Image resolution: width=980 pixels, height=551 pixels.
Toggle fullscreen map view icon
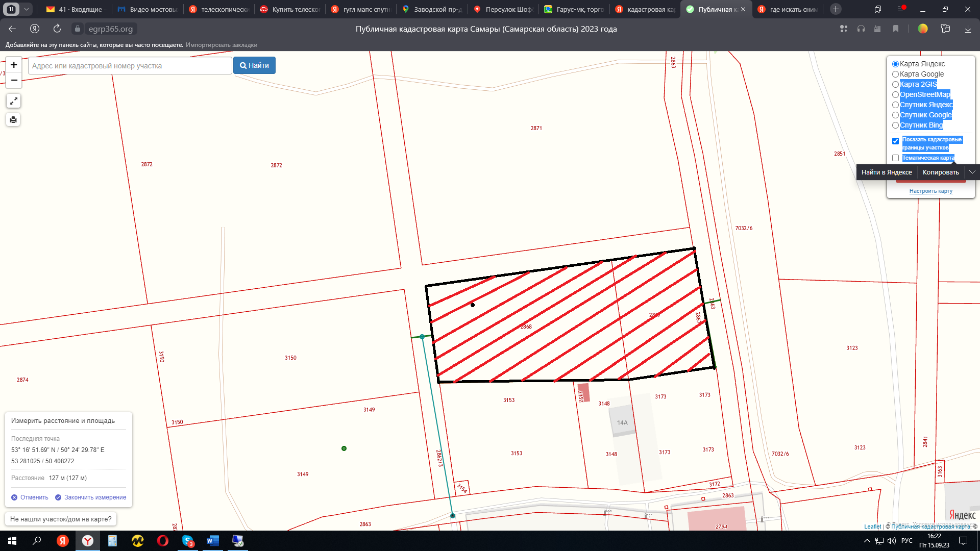click(x=14, y=101)
